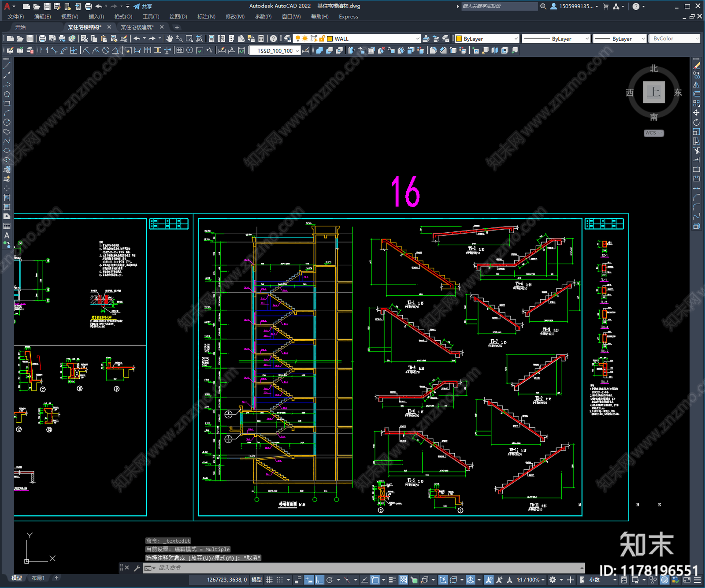Open the Autodesk App Store cart
Image resolution: width=705 pixels, height=588 pixels.
click(x=606, y=6)
